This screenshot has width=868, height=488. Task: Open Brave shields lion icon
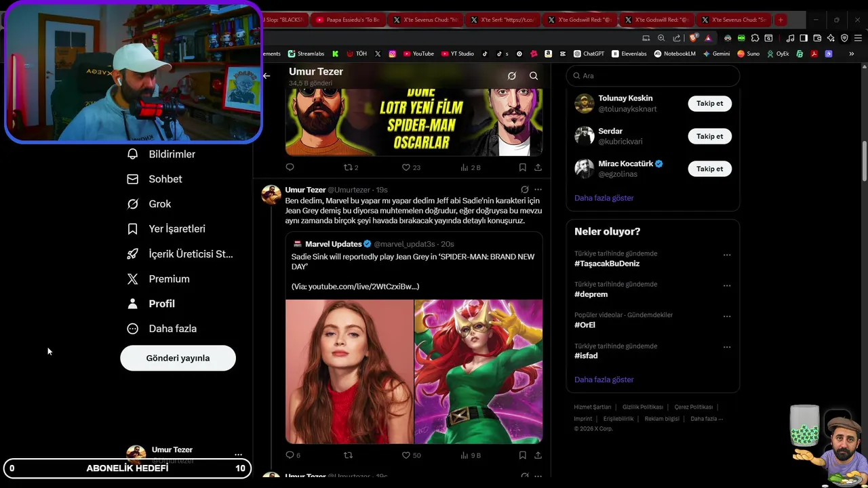694,38
